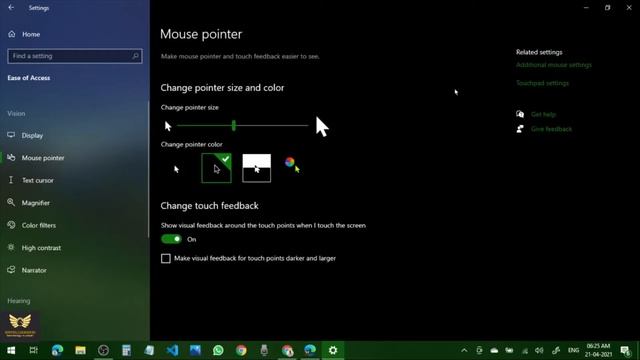Screen dimensions: 640x360
Task: Open Calculator from taskbar
Action: pyautogui.click(x=127, y=350)
